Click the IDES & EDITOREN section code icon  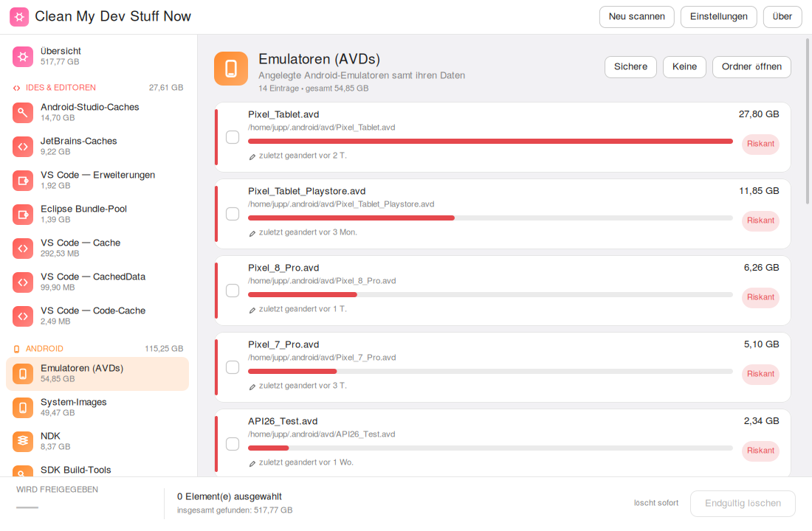pyautogui.click(x=16, y=88)
